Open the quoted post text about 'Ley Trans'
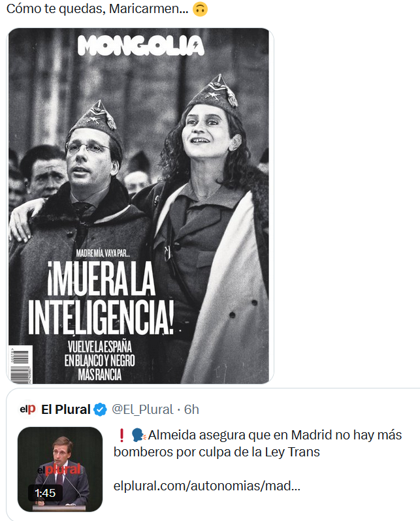This screenshot has width=420, height=521. tap(258, 443)
